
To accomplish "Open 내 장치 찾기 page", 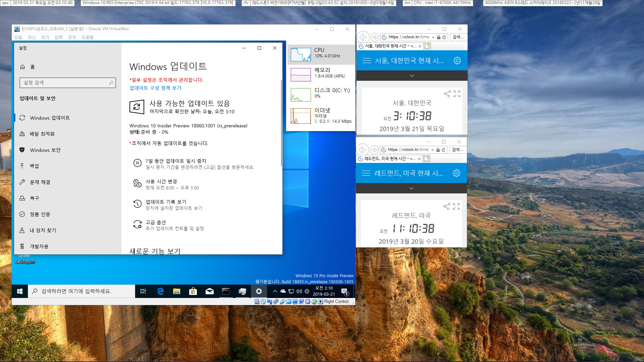I will click(43, 230).
